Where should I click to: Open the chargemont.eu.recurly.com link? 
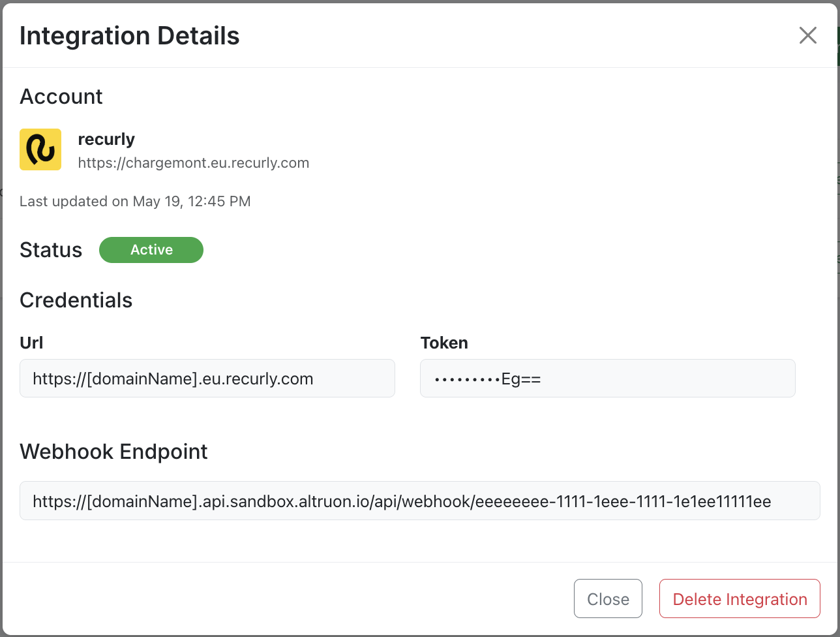(193, 163)
